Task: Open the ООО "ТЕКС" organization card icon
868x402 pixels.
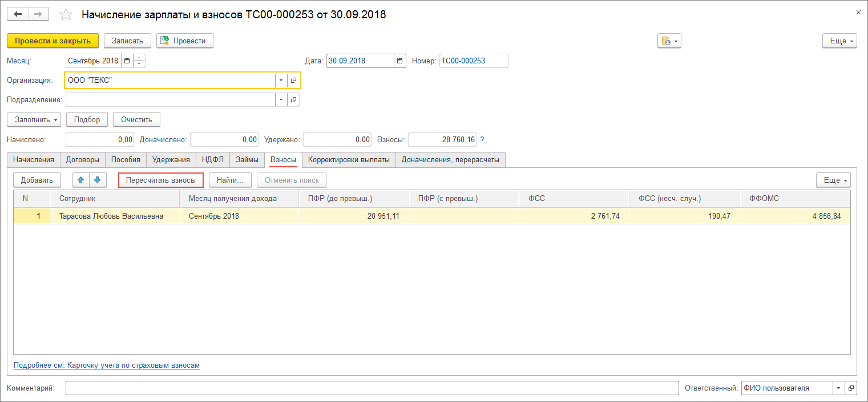Action: click(x=293, y=80)
